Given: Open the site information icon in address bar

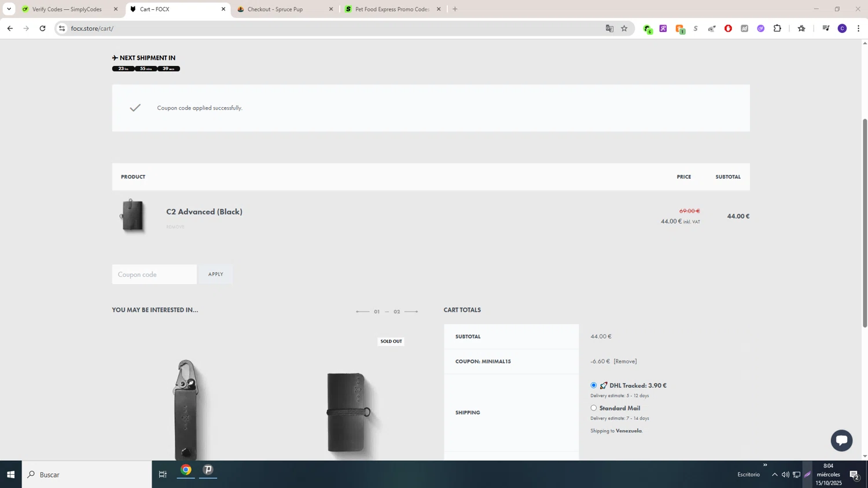Looking at the screenshot, I should pyautogui.click(x=62, y=28).
